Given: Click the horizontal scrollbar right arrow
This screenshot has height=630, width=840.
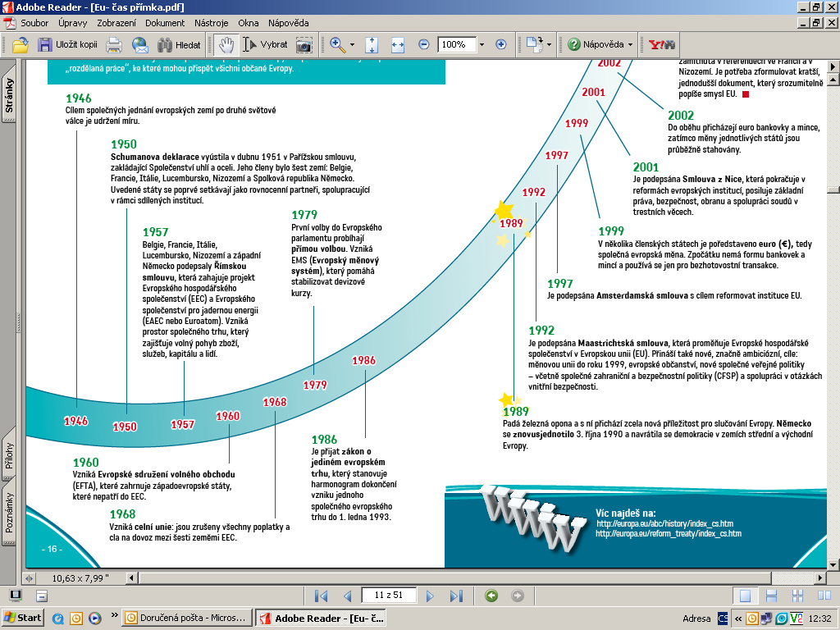Looking at the screenshot, I should point(820,578).
